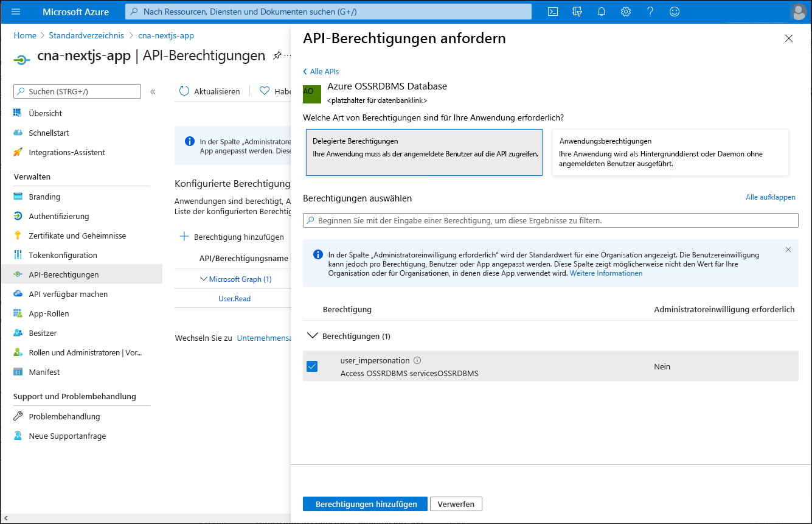Collapse the Berechtigungen (1) group

[313, 335]
